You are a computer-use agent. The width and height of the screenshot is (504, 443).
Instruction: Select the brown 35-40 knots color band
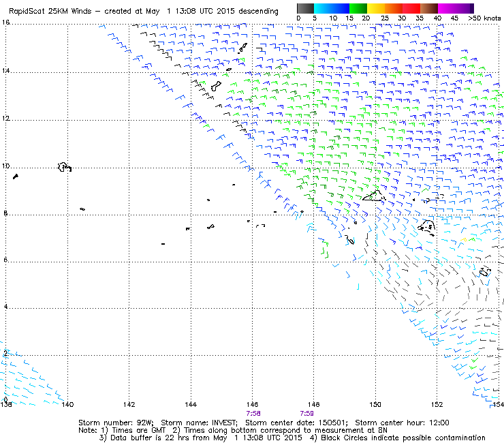(x=429, y=8)
